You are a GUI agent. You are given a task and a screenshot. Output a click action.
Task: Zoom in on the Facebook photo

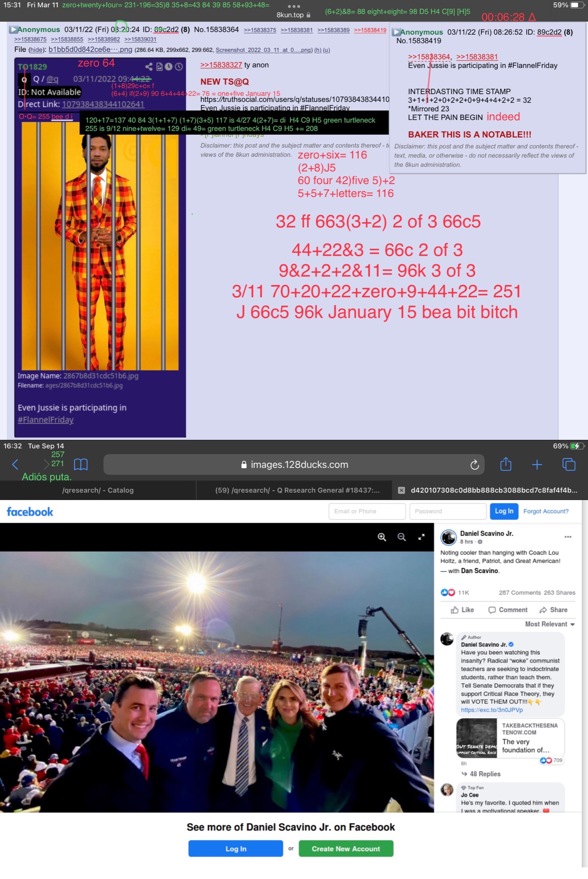coord(382,537)
